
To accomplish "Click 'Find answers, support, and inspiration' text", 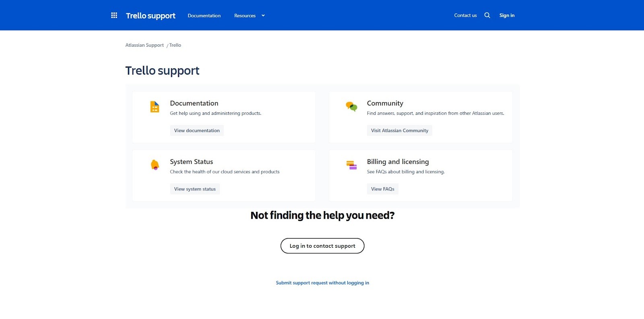I will tap(436, 113).
